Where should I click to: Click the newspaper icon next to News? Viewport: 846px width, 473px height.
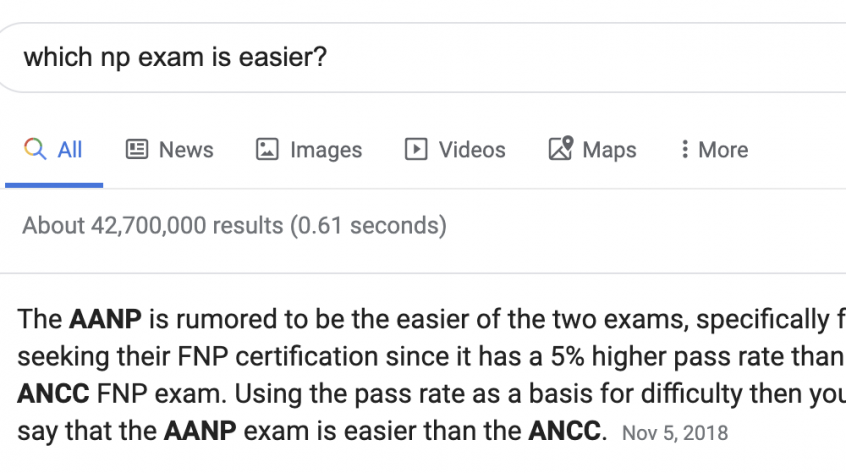(x=137, y=149)
